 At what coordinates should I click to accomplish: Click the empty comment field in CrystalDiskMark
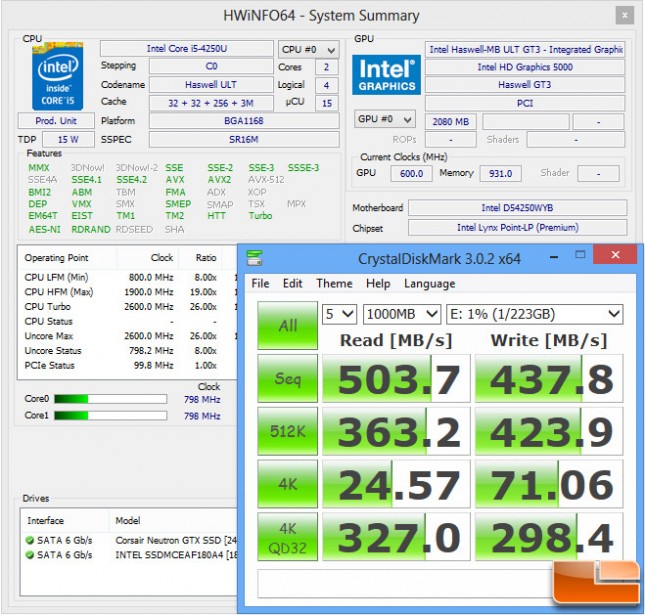pyautogui.click(x=405, y=583)
